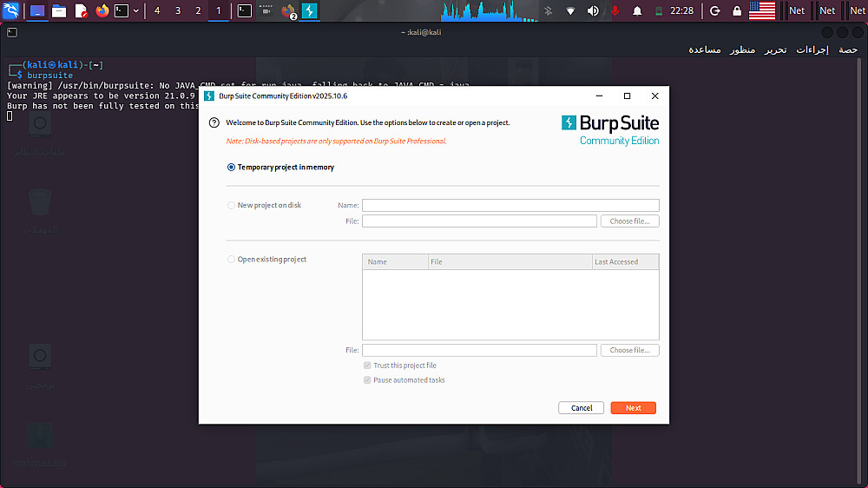Click the Burp Suite Community Edition logo
The height and width of the screenshot is (488, 868).
610,130
